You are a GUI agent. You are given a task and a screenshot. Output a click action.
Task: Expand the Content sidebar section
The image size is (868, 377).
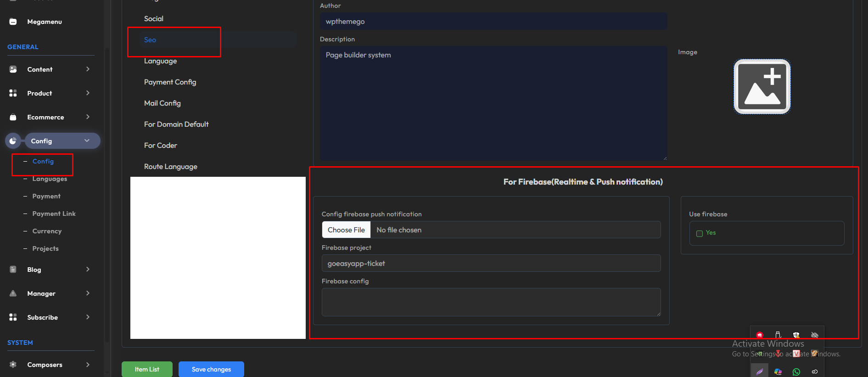88,69
